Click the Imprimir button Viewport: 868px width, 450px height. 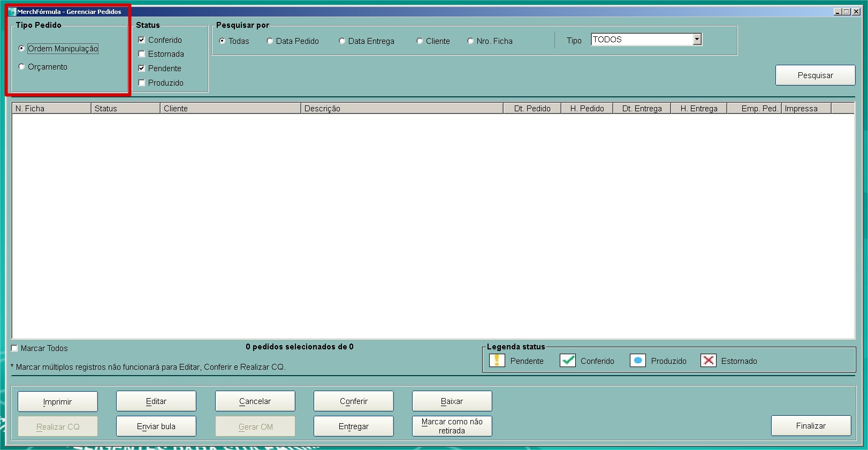(58, 401)
